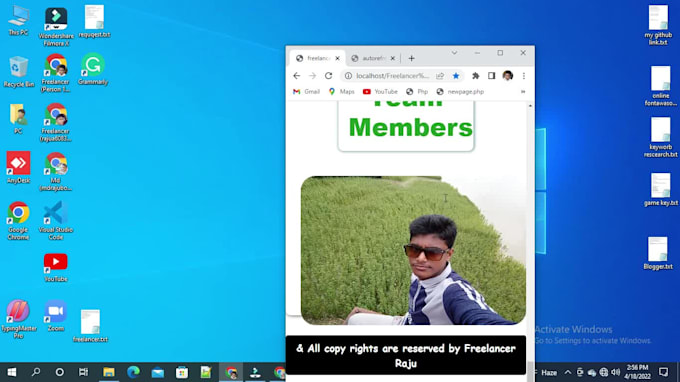Launch Wondershare Filmora X shortcut

56,26
